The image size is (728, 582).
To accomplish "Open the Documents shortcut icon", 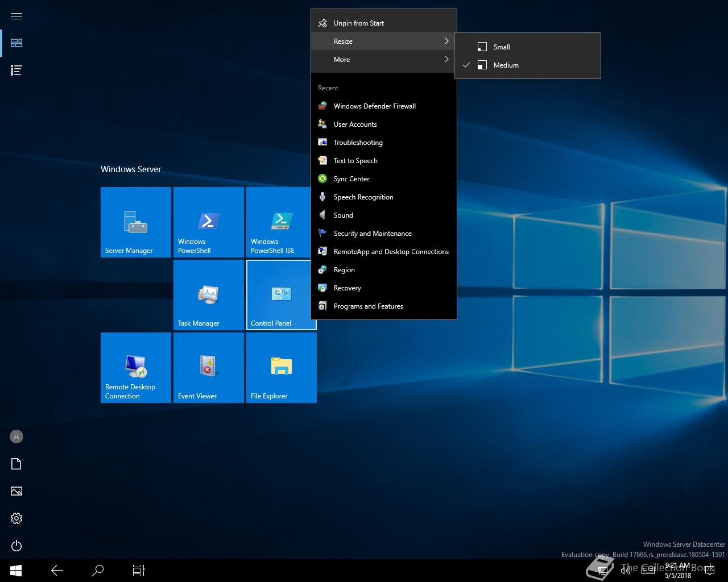I will pyautogui.click(x=16, y=464).
